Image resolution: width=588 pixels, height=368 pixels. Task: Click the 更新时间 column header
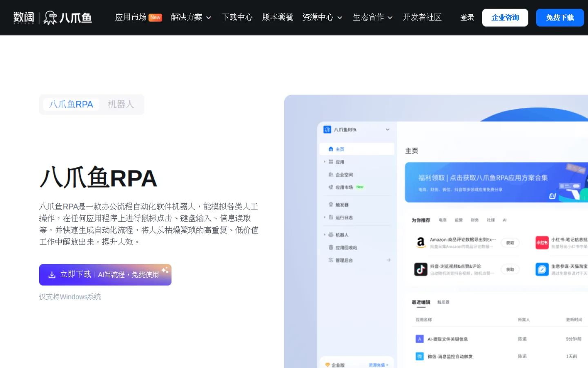click(x=574, y=320)
